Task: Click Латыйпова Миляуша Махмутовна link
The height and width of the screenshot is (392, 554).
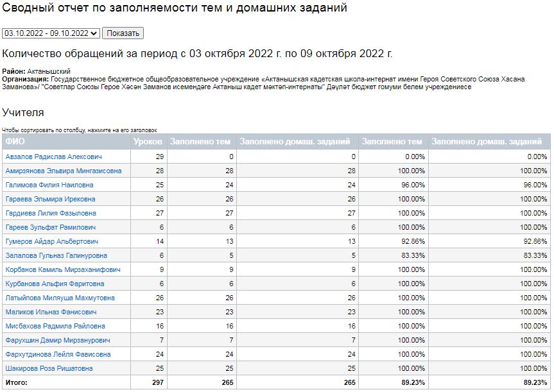Action: [60, 298]
